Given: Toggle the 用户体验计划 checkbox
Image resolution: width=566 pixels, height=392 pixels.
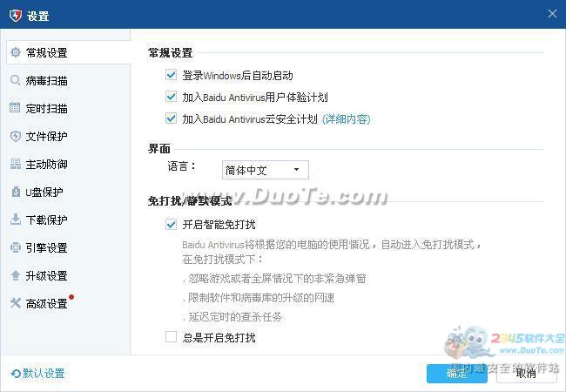Looking at the screenshot, I should pyautogui.click(x=171, y=97).
